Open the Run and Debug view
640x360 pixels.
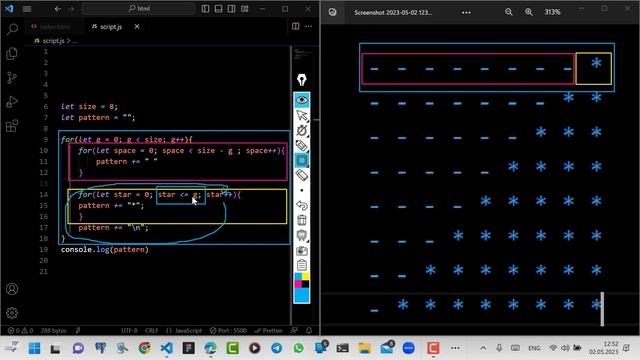click(x=12, y=102)
